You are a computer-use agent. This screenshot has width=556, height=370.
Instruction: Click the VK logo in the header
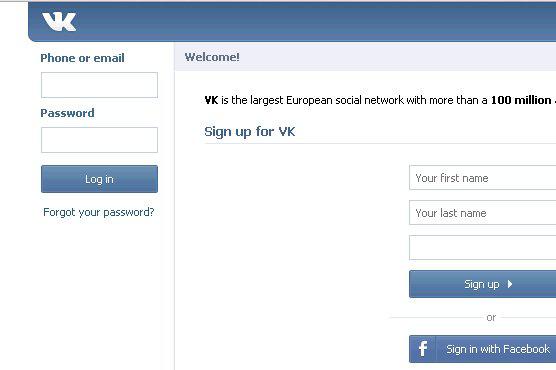point(59,21)
